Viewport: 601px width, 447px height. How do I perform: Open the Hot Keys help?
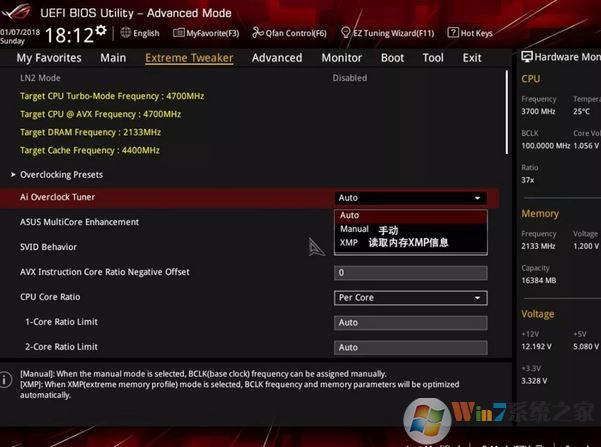click(x=470, y=33)
